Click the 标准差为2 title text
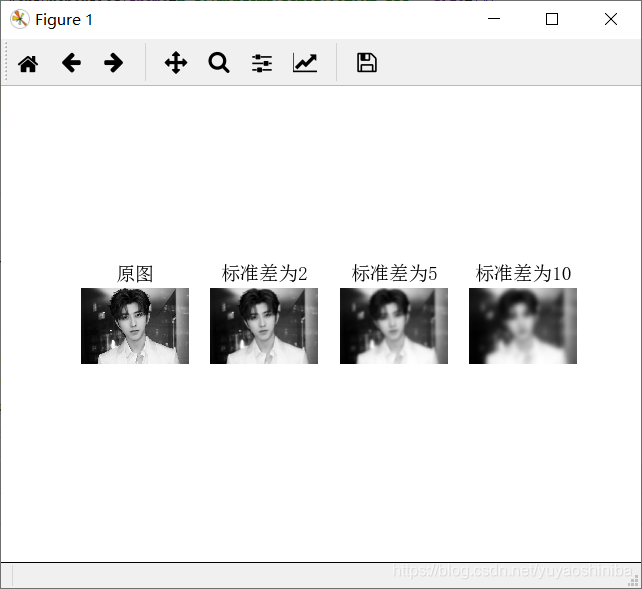Viewport: 642px width, 589px height. click(x=264, y=273)
